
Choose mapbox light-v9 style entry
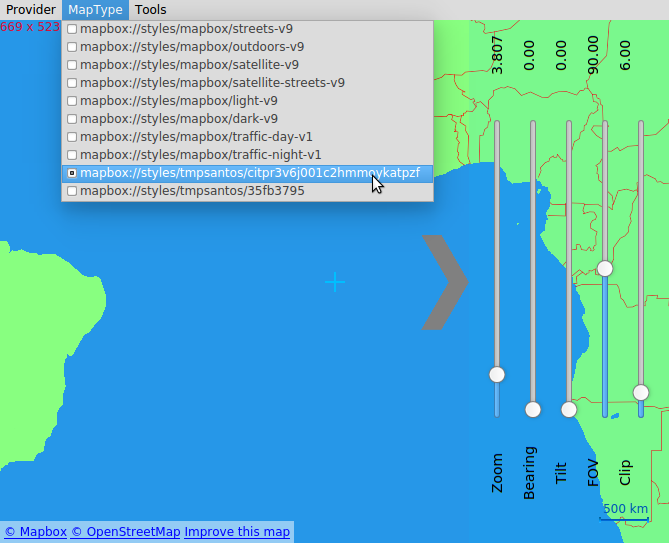click(x=247, y=101)
